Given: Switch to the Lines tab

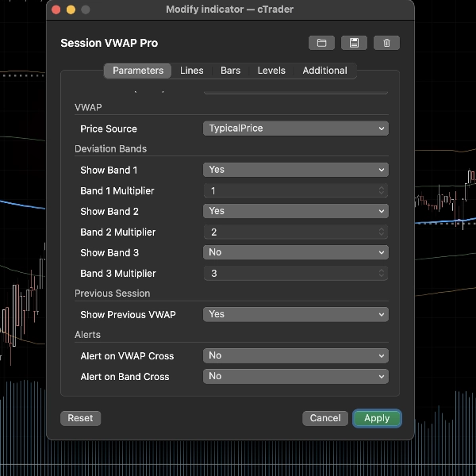Looking at the screenshot, I should click(191, 71).
